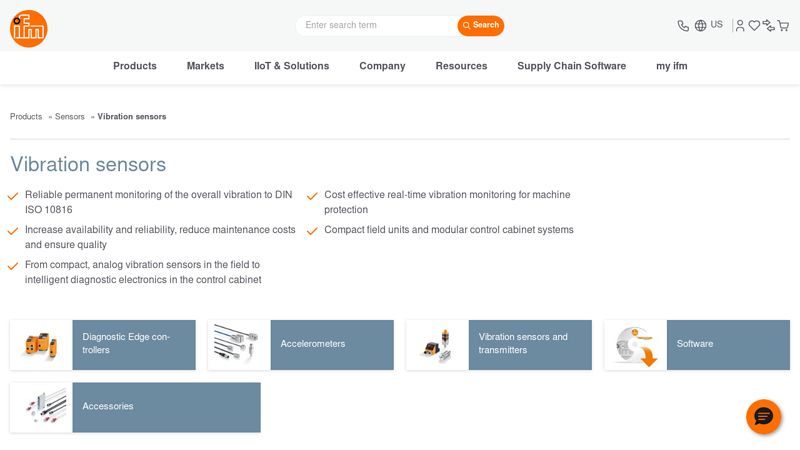Click the Increase availability and reliability text
Image resolution: width=800 pixels, height=450 pixels.
pyautogui.click(x=160, y=237)
